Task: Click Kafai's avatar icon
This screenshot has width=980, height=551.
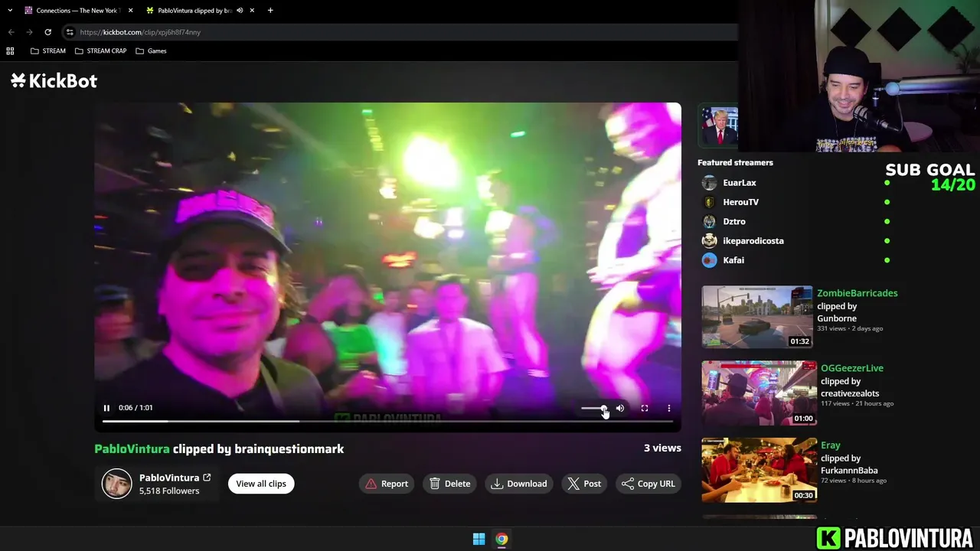Action: (710, 260)
